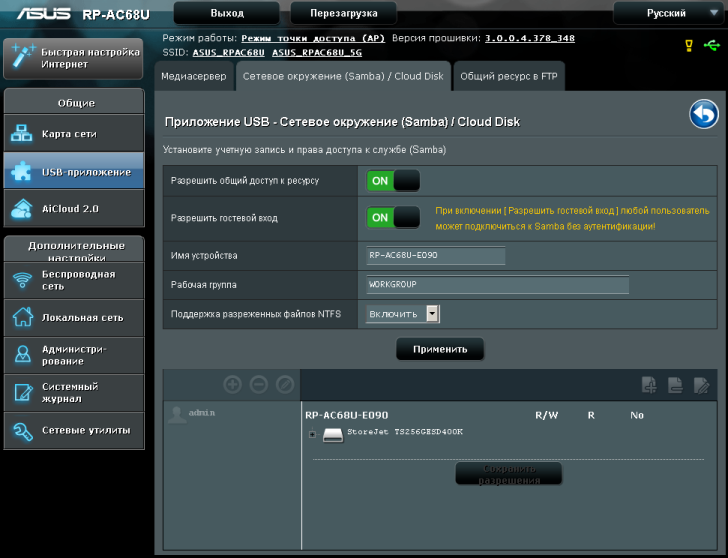
Task: Click the ASUS_RPAC68U SSID link
Action: coord(228,53)
